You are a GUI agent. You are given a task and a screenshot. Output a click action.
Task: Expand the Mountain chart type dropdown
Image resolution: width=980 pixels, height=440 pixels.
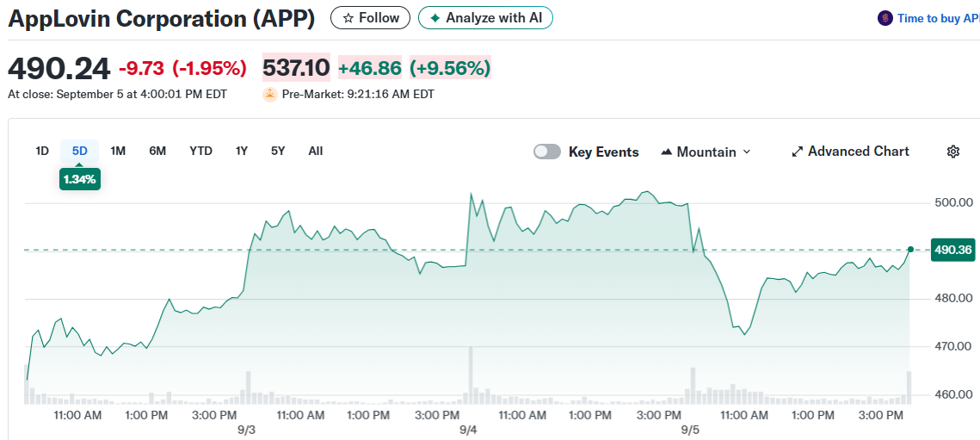point(705,152)
